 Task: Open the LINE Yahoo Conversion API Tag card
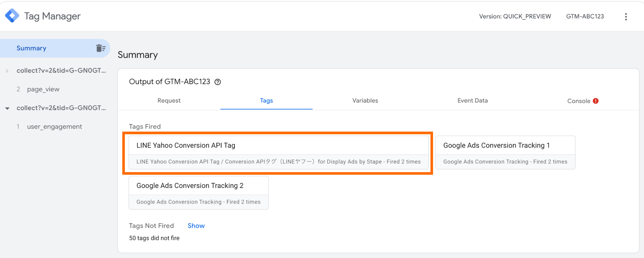tap(279, 153)
